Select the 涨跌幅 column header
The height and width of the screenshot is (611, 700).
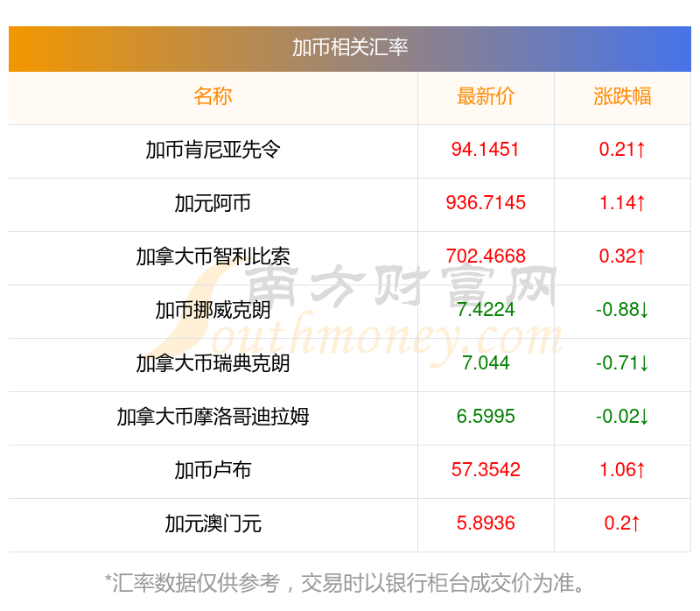622,96
